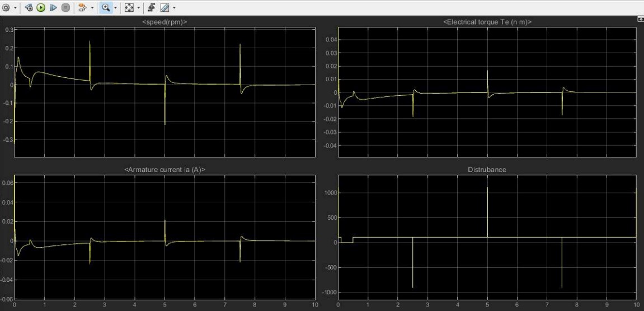Screen dimensions: 644x311
Task: Expand the Scale Axes dropdown arrow
Action: tap(138, 8)
